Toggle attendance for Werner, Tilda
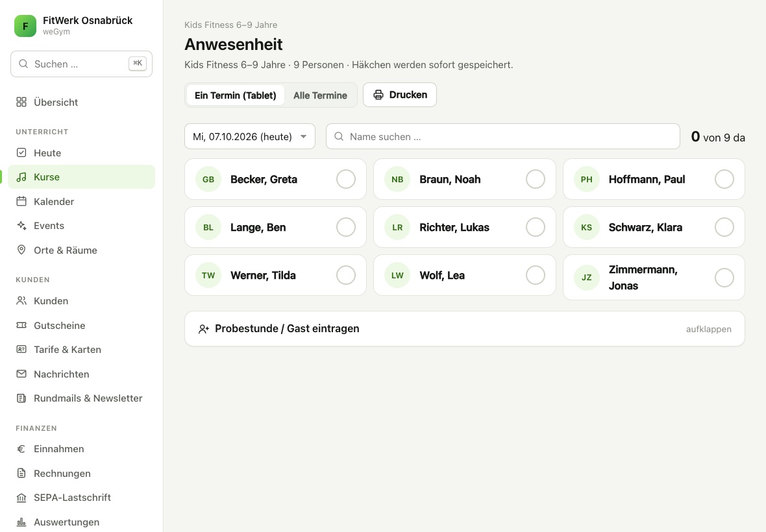 click(x=346, y=275)
